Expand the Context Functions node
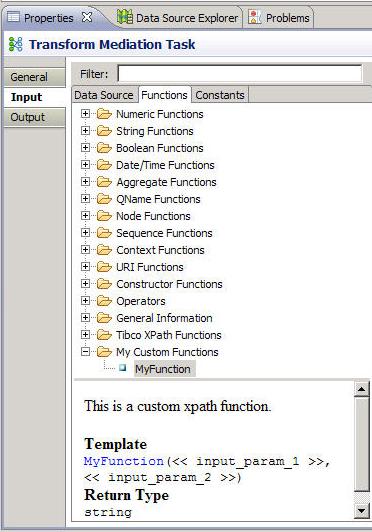This screenshot has width=372, height=532. [x=86, y=249]
